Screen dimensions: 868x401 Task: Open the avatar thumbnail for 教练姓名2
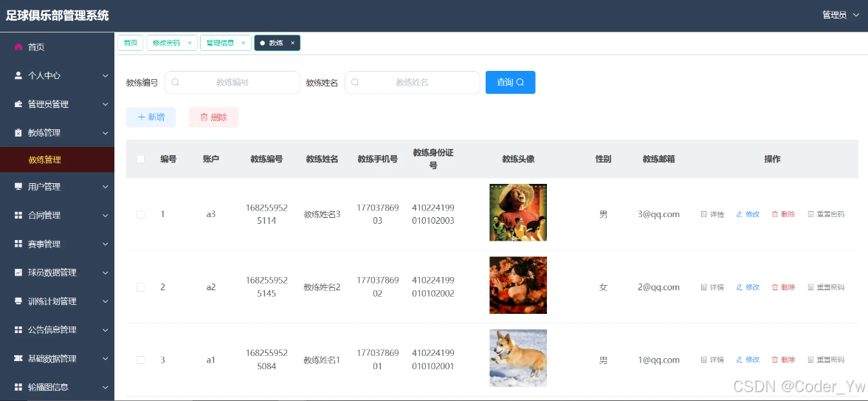click(x=518, y=285)
